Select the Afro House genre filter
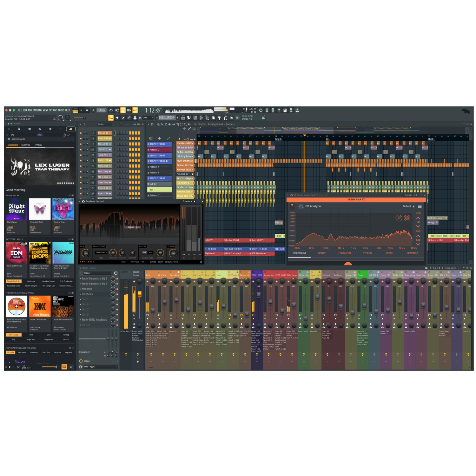This screenshot has width=476, height=476. click(13, 334)
